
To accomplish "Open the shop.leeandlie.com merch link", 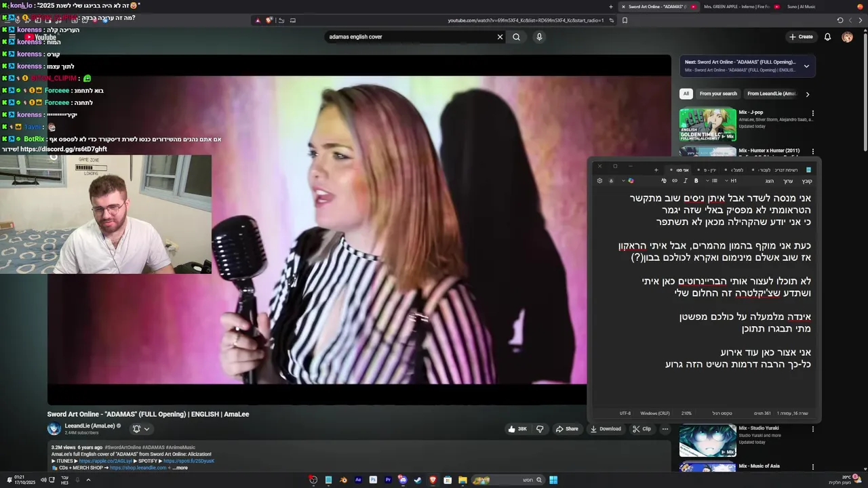I will (x=138, y=468).
